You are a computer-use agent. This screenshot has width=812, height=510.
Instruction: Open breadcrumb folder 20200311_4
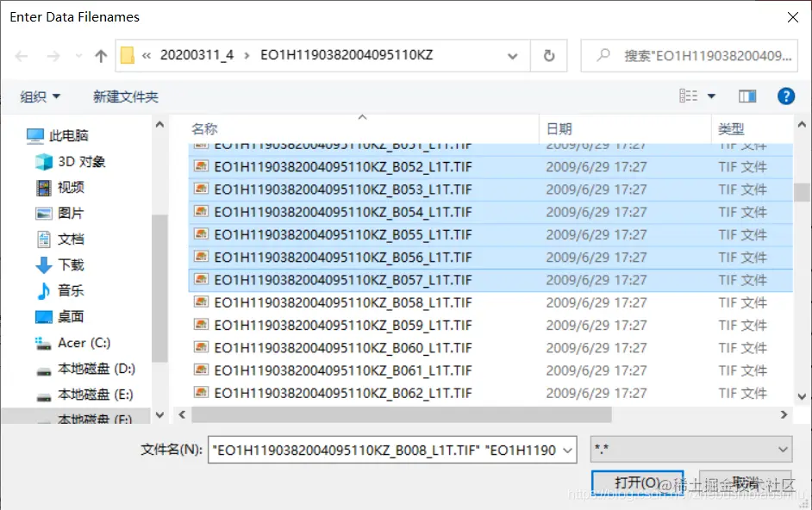(x=197, y=55)
